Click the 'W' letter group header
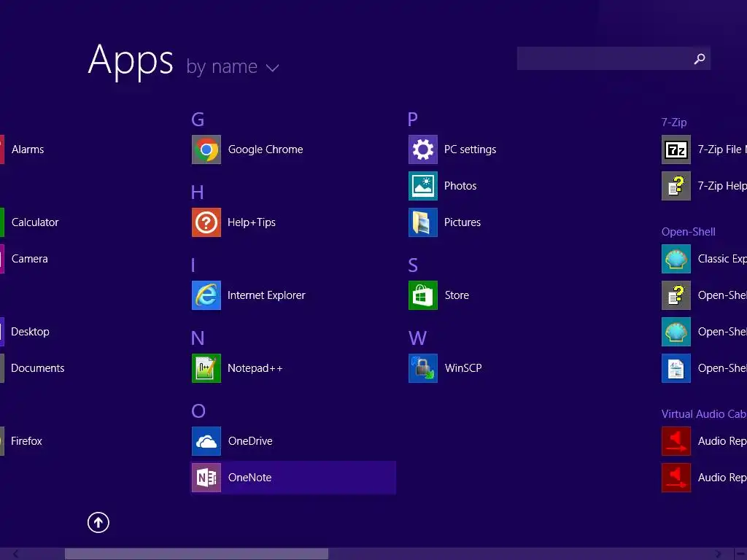The image size is (747, 560). [x=417, y=338]
